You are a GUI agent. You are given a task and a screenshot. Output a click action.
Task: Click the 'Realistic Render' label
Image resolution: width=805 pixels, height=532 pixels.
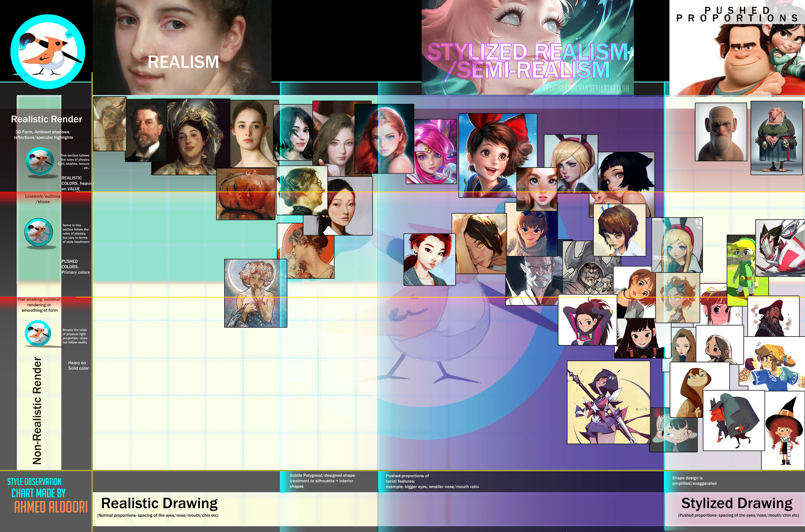[46, 119]
